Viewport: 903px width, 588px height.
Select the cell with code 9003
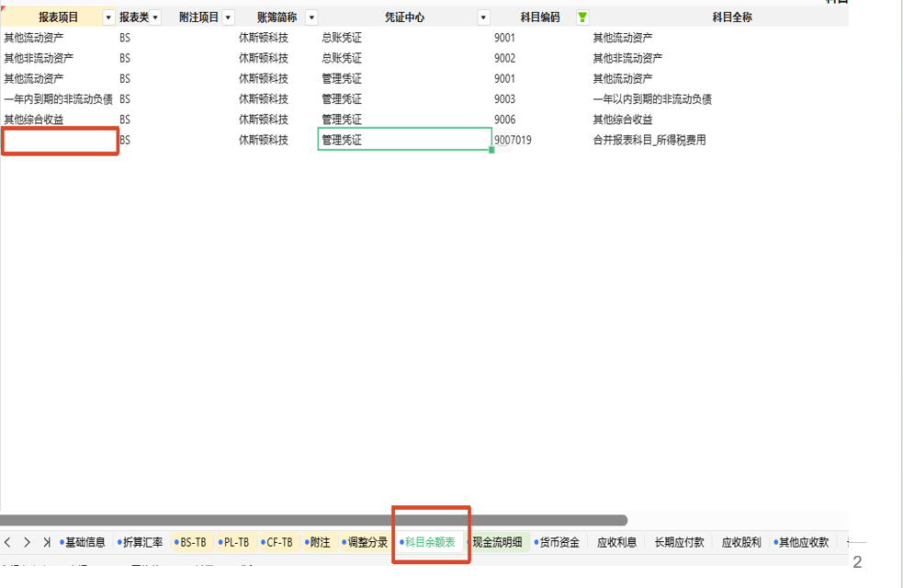(x=504, y=99)
